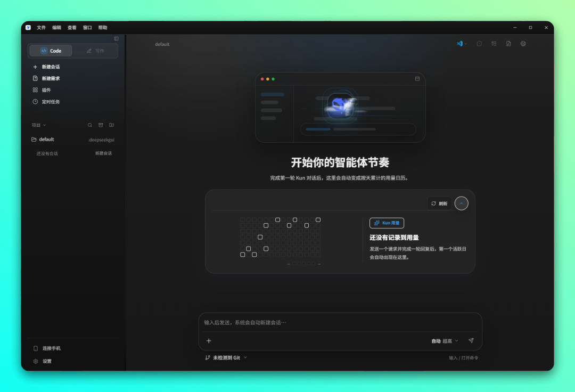Collapse the sidebar panel icon

(x=116, y=38)
